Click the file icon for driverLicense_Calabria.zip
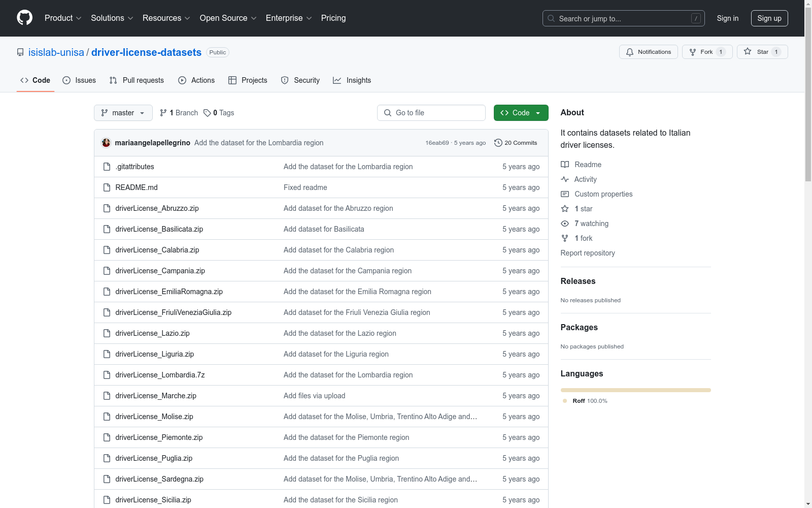 (107, 250)
